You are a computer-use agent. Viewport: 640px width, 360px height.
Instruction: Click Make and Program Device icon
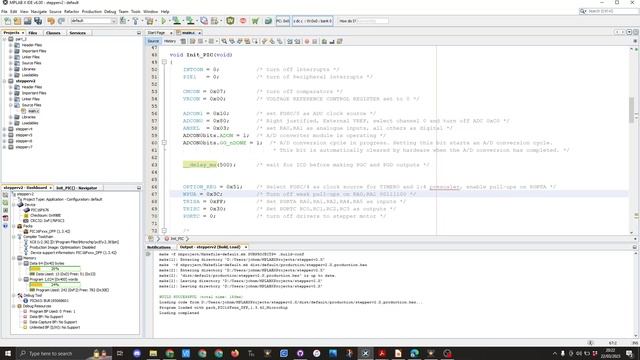click(x=176, y=21)
